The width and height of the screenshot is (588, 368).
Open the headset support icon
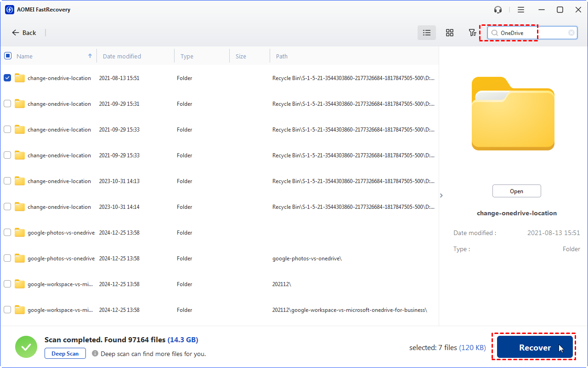(498, 9)
